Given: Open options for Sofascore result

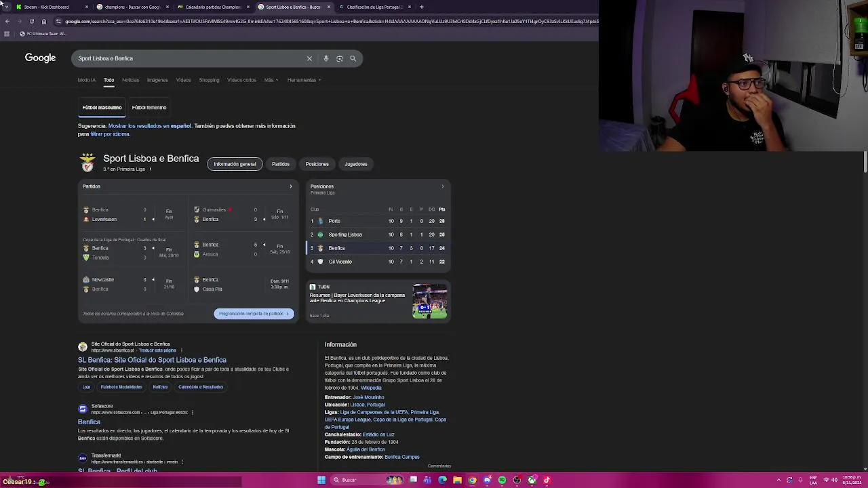Looking at the screenshot, I should [193, 412].
